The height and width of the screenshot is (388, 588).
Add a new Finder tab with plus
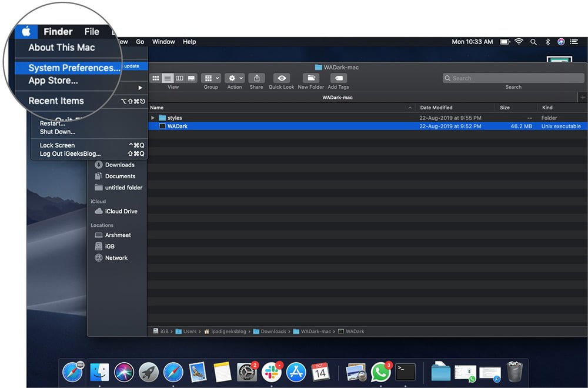(583, 98)
